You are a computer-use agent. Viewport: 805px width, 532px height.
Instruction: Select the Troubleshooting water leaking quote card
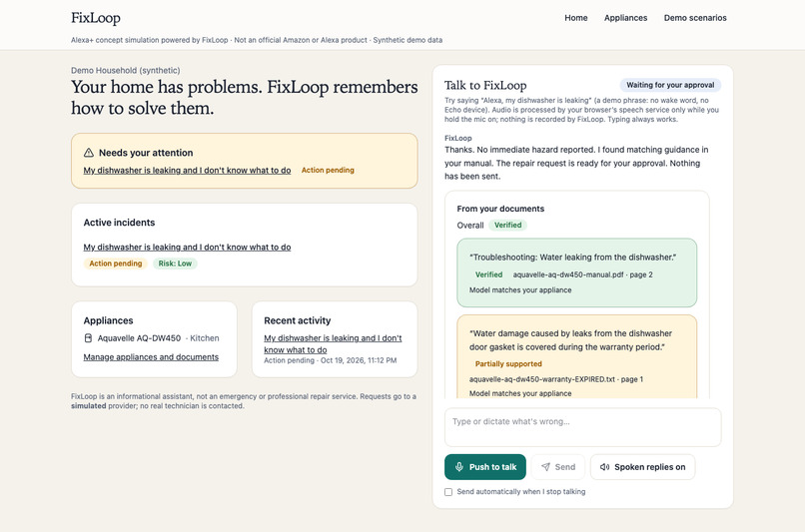pos(576,272)
